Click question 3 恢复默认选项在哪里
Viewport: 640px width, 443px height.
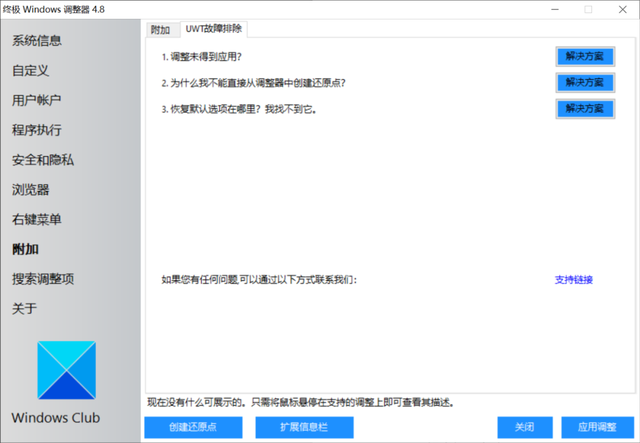[239, 109]
